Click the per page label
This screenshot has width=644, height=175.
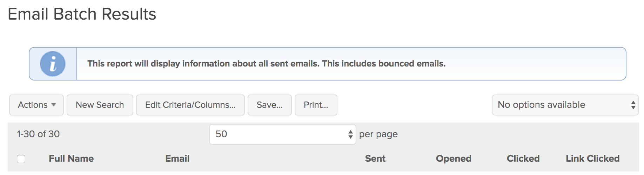378,134
